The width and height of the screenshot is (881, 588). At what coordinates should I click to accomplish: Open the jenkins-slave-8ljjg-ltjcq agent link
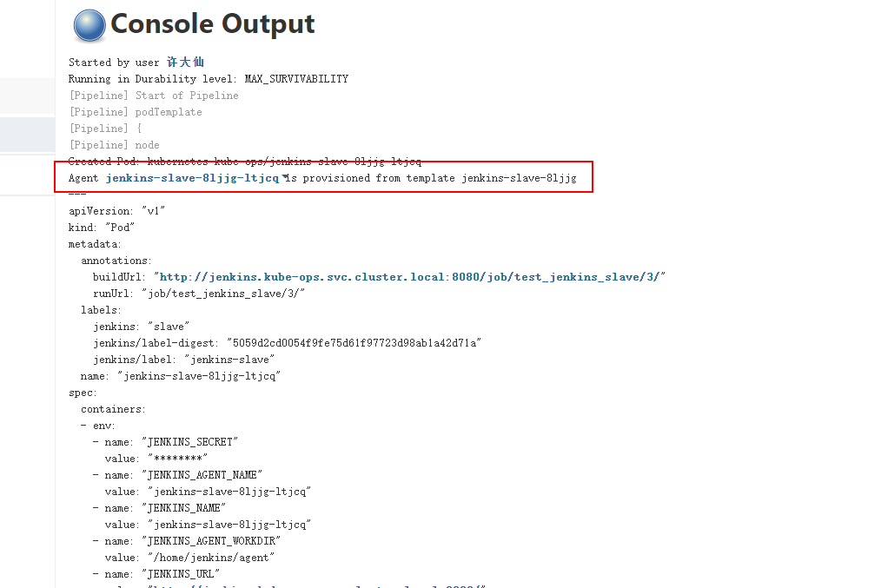click(x=192, y=178)
